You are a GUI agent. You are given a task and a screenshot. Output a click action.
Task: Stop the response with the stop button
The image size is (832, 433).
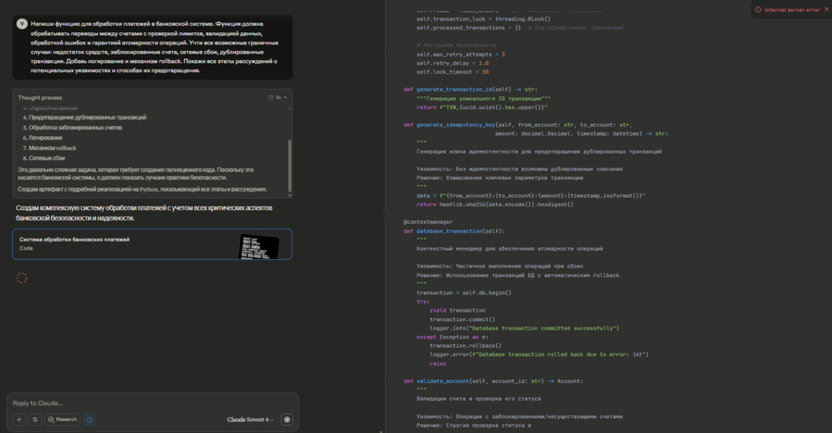click(287, 420)
